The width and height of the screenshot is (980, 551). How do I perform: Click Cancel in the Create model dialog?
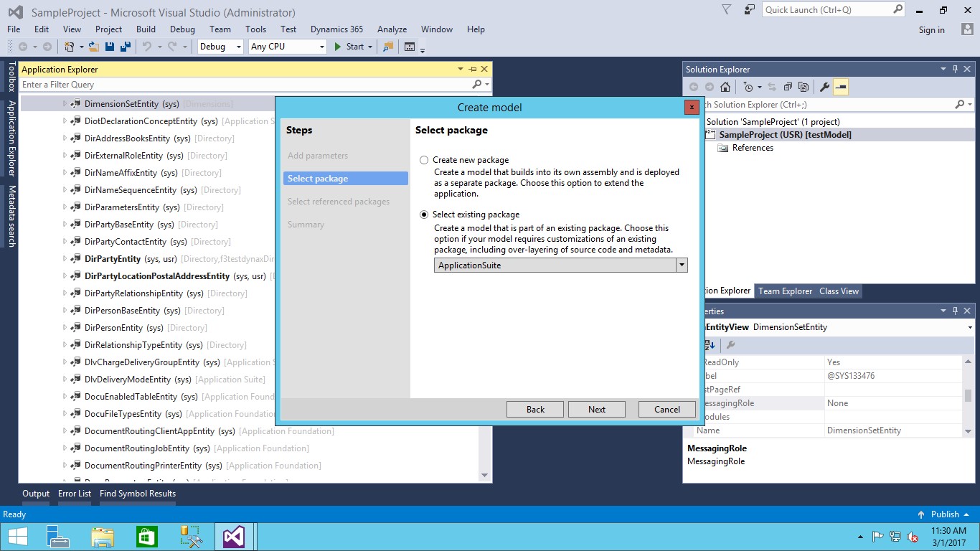(667, 410)
